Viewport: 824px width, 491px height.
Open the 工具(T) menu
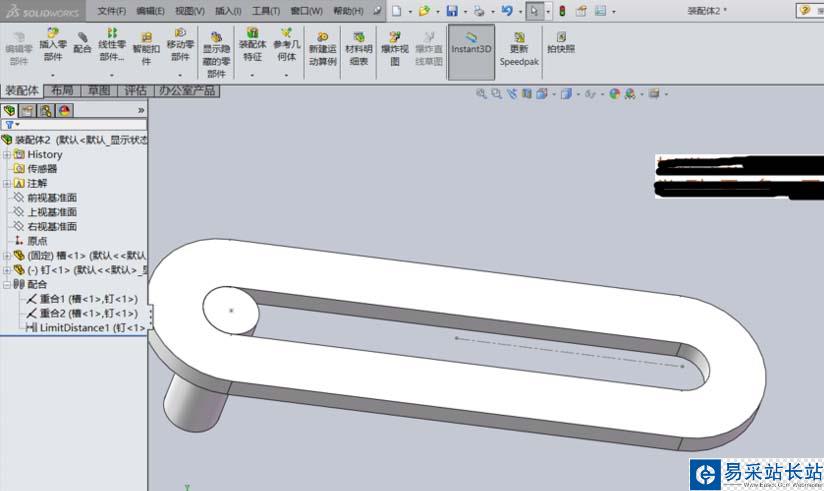[x=265, y=11]
